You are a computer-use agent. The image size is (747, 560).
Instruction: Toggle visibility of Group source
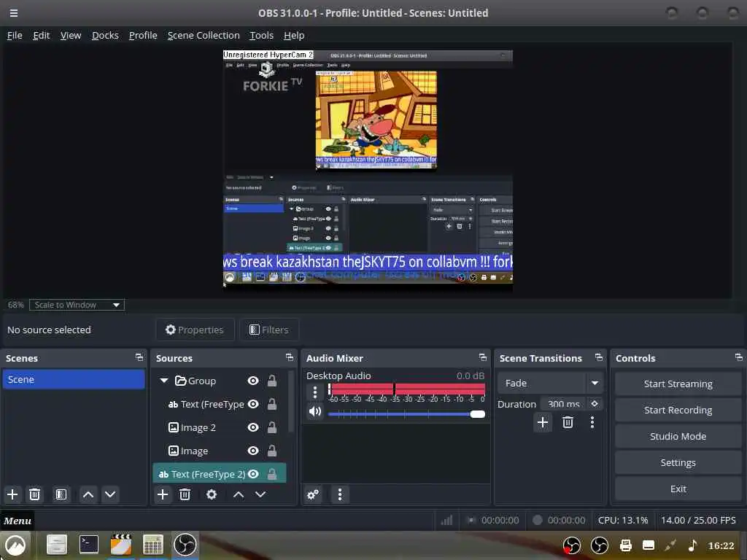pos(253,381)
